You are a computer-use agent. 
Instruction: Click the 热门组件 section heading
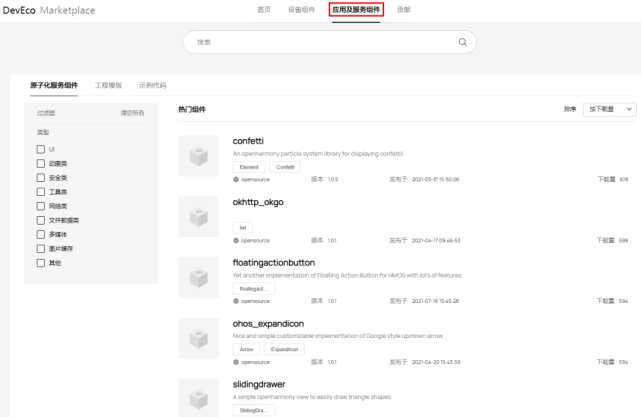(192, 109)
